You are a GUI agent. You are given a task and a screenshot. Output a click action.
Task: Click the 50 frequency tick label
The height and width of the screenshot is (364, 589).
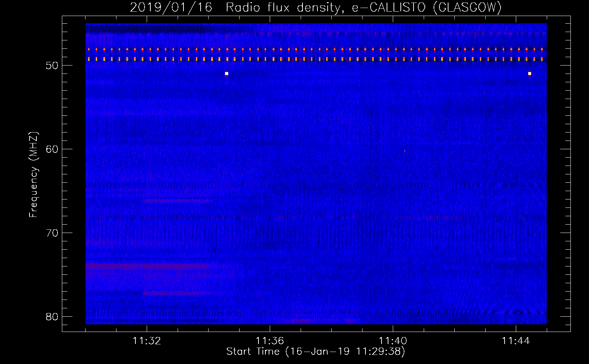[x=52, y=66]
